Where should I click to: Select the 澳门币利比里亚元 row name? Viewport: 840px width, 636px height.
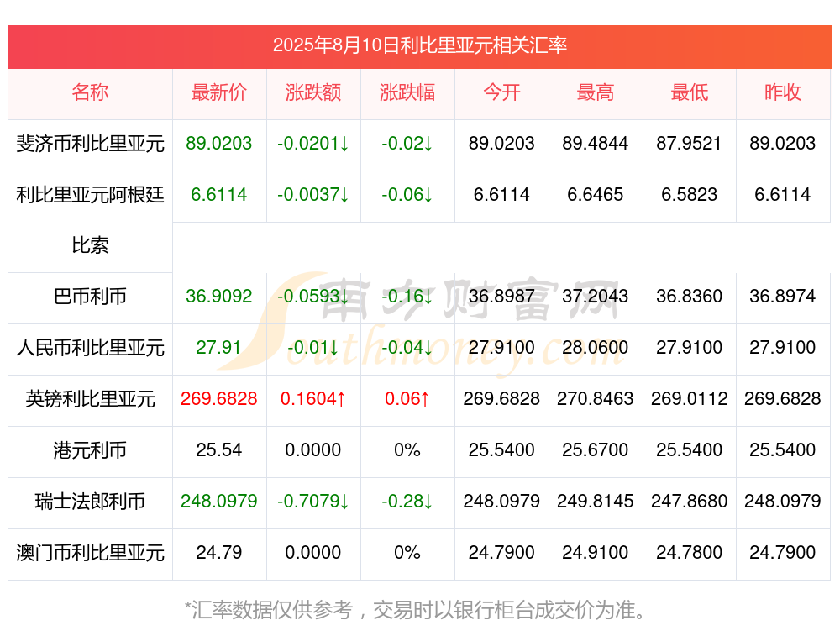[90, 553]
